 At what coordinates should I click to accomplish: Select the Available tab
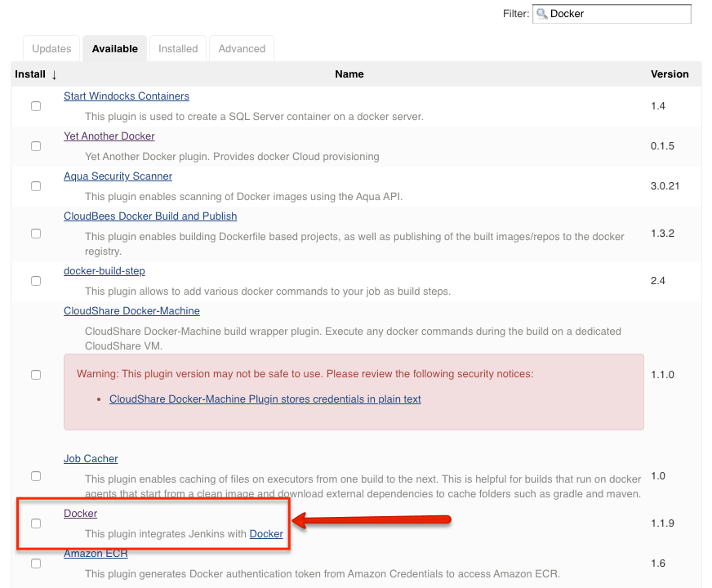tap(114, 48)
